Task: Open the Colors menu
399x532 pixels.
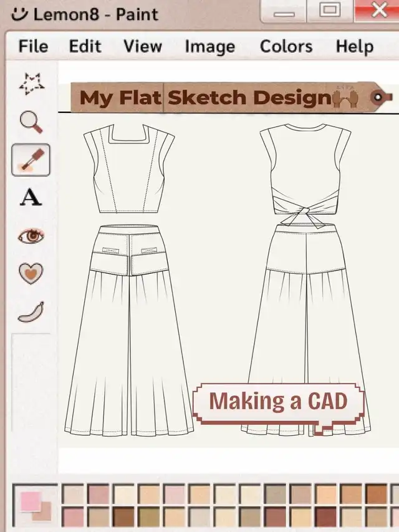Action: [286, 46]
